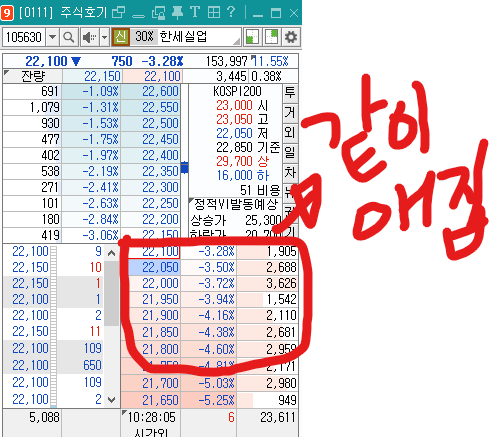Image resolution: width=489 pixels, height=437 pixels.
Task: Click the window lock icon in title bar
Action: tap(158, 13)
